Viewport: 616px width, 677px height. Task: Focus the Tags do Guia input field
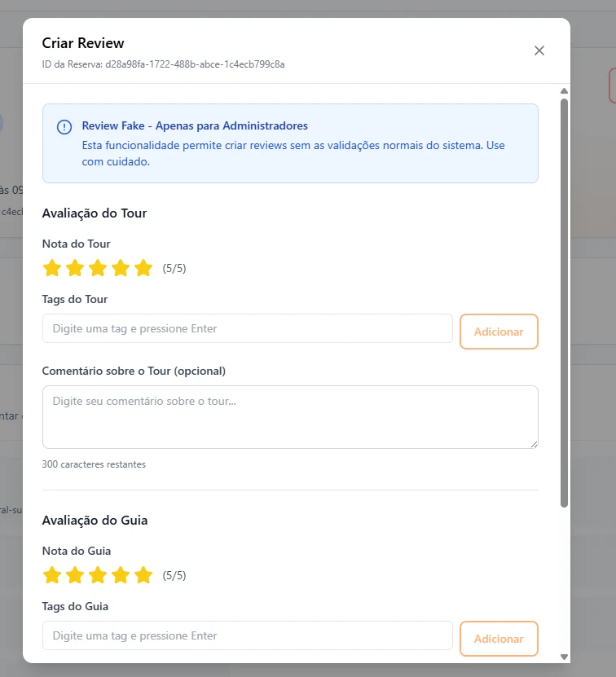click(x=248, y=635)
